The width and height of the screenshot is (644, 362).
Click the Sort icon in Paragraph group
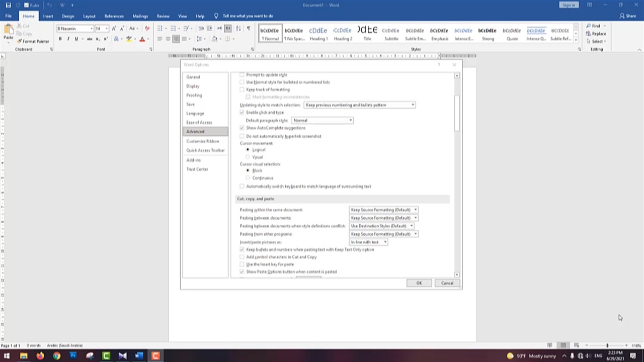tap(238, 29)
